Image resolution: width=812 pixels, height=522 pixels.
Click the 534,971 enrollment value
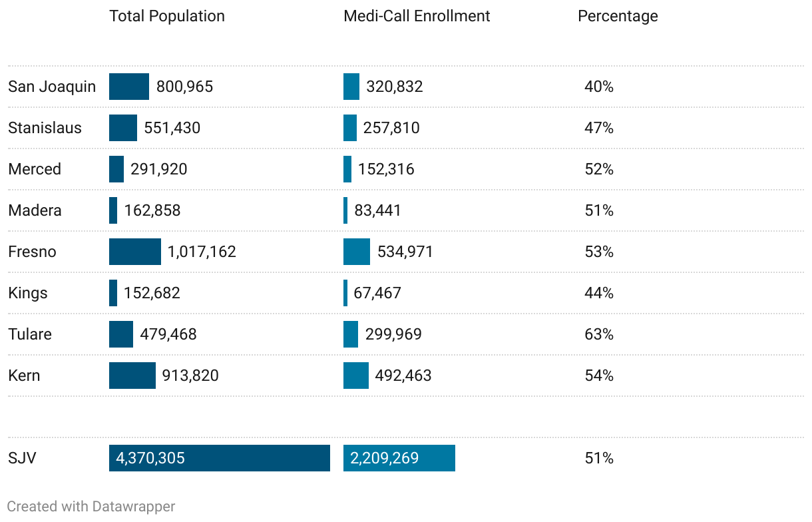tap(405, 252)
